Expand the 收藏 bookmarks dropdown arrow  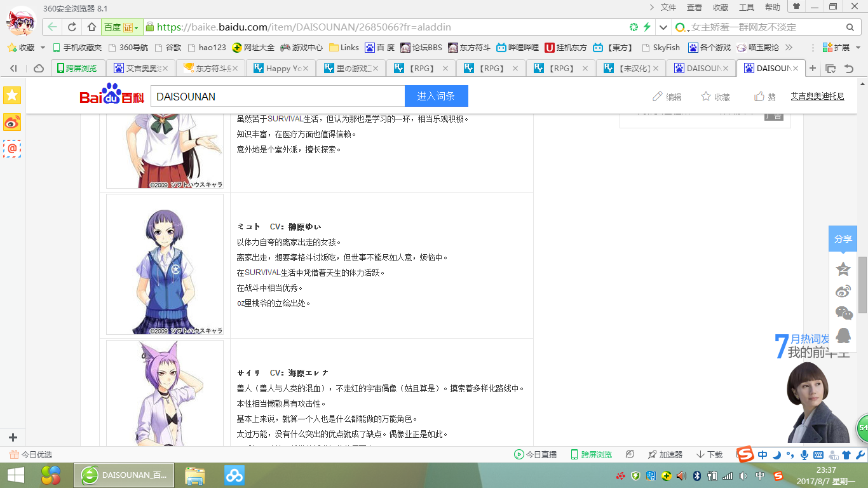pyautogui.click(x=43, y=48)
